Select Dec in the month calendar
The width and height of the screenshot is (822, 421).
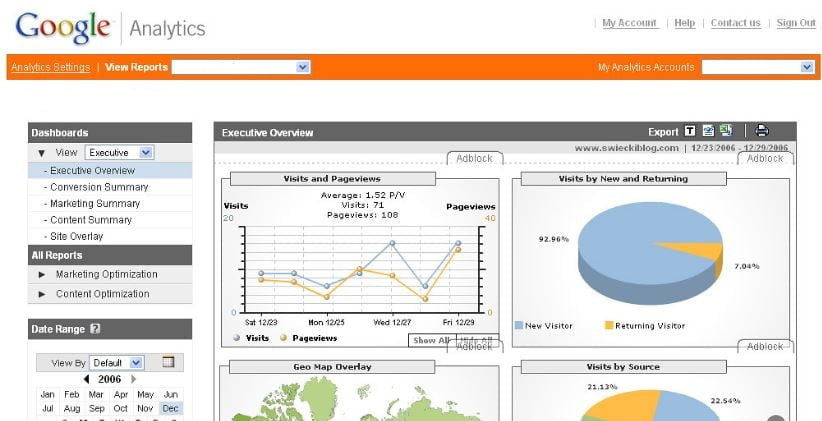click(x=170, y=408)
